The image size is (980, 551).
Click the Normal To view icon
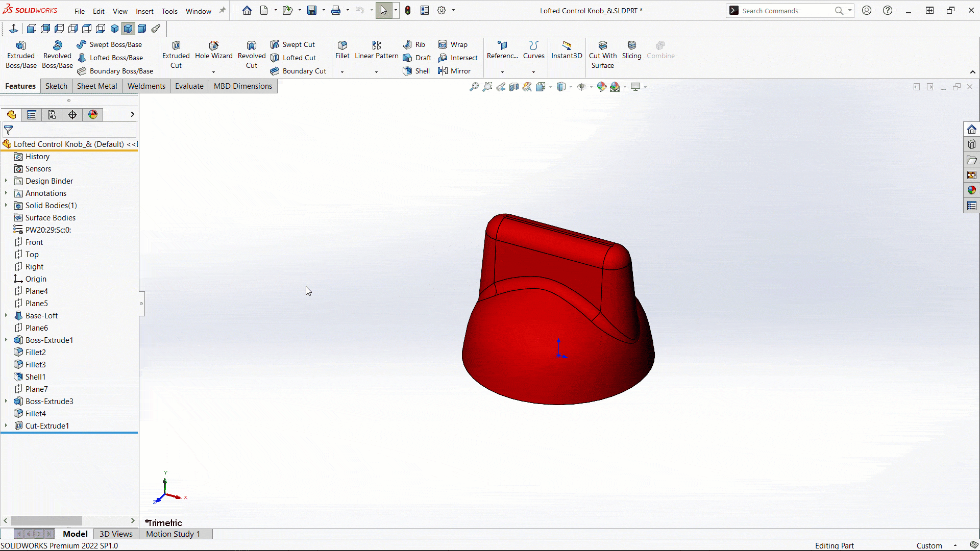tap(14, 29)
